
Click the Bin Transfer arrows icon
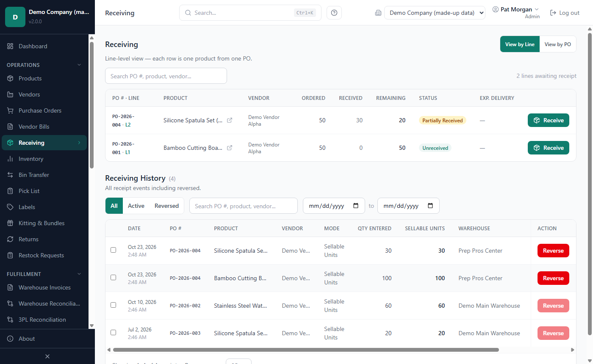(10, 175)
